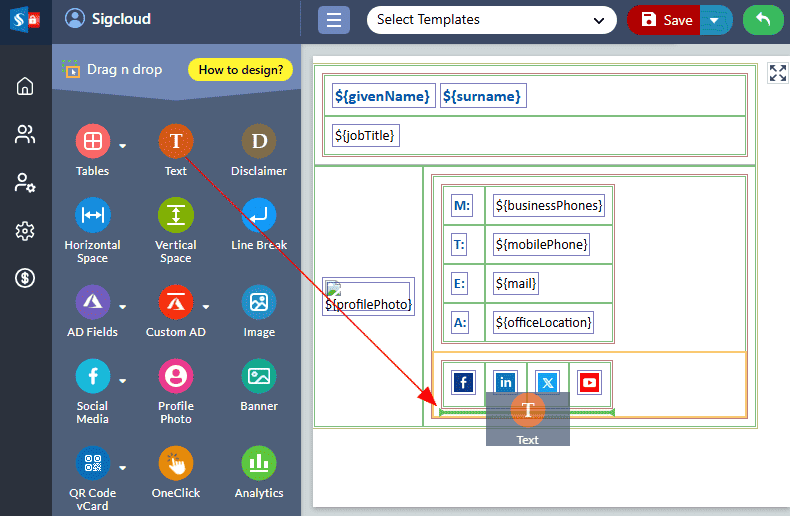Click the Analytics element icon
This screenshot has width=790, height=516.
point(259,464)
